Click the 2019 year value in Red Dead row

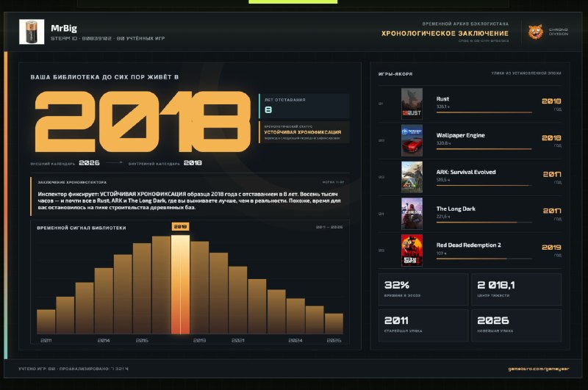coord(551,248)
